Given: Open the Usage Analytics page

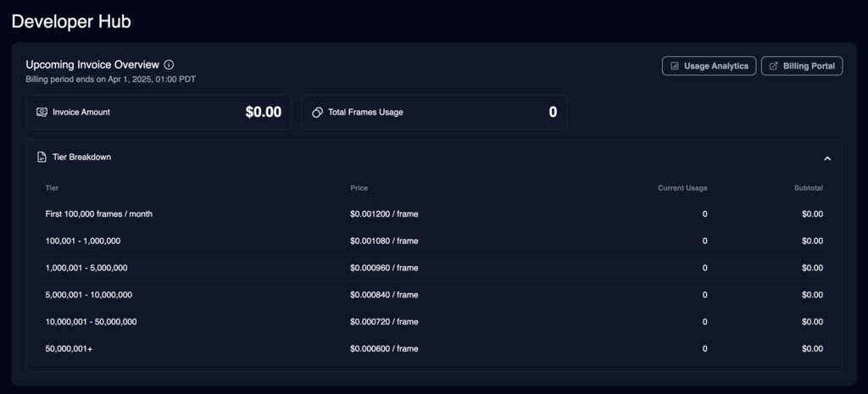Looking at the screenshot, I should click(x=709, y=66).
